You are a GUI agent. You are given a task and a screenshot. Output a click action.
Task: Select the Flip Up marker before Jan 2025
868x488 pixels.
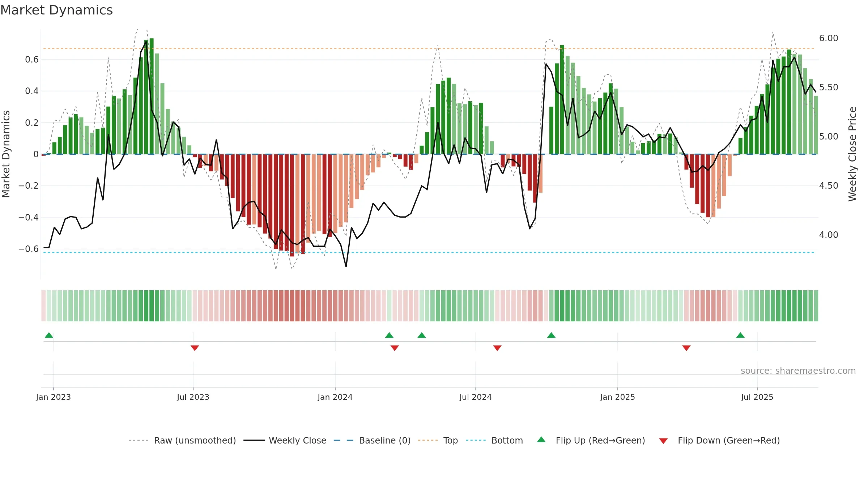(551, 335)
